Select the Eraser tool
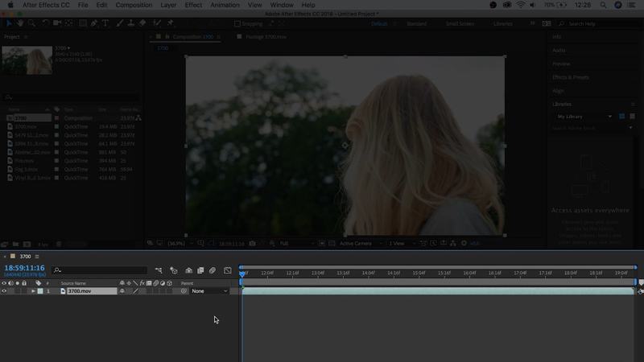Viewport: 644px width, 362px height. tap(142, 23)
